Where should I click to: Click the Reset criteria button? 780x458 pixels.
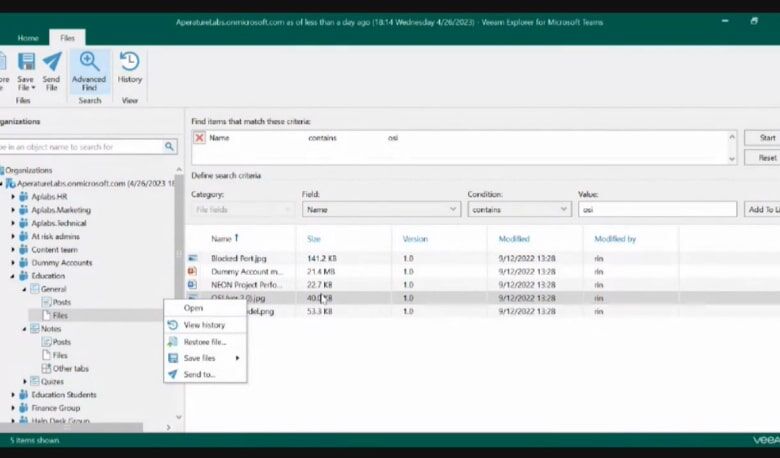(x=764, y=158)
